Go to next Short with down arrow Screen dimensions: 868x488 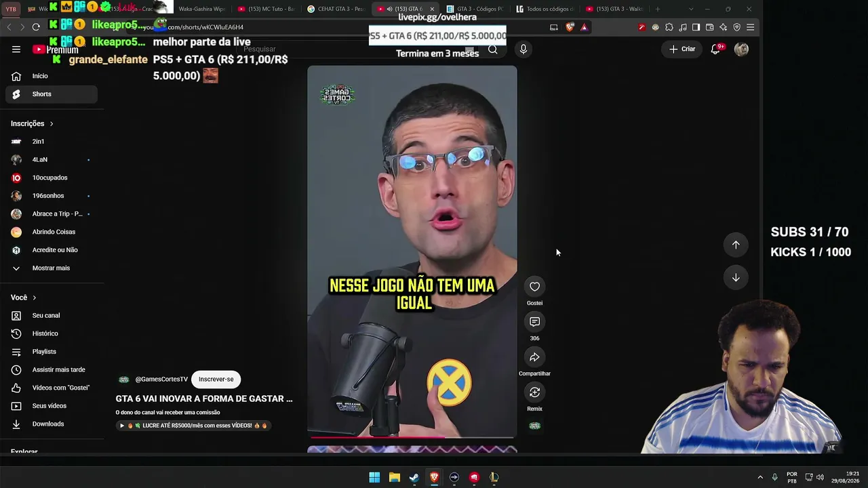tap(736, 277)
